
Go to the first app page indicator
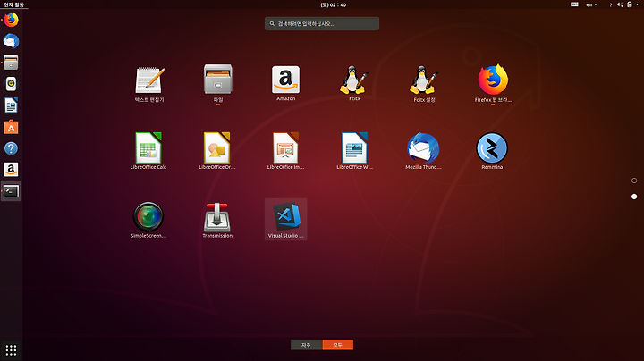634,180
